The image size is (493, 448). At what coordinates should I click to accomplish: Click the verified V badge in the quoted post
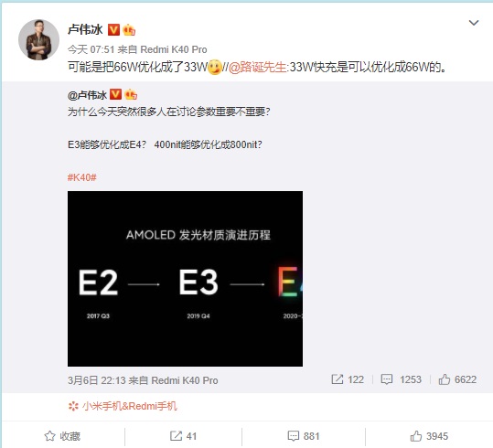click(115, 94)
